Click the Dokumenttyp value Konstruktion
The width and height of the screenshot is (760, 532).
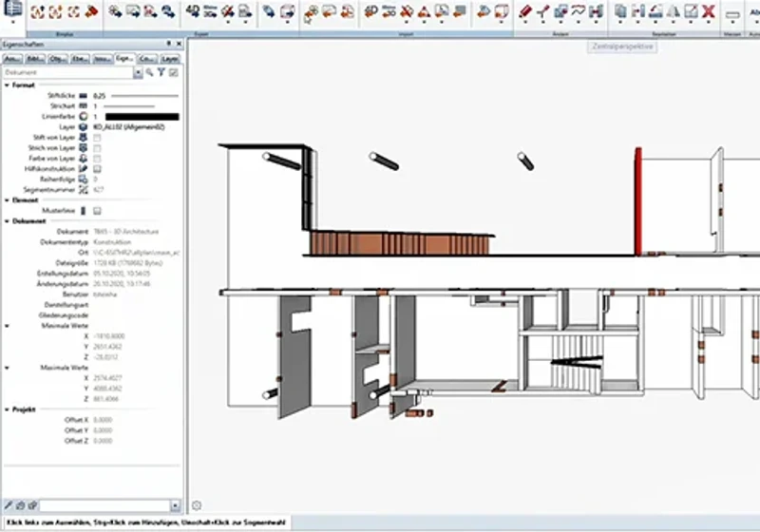[112, 241]
